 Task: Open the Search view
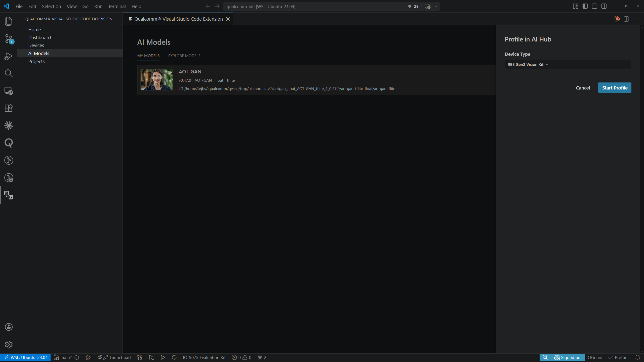coord(9,73)
